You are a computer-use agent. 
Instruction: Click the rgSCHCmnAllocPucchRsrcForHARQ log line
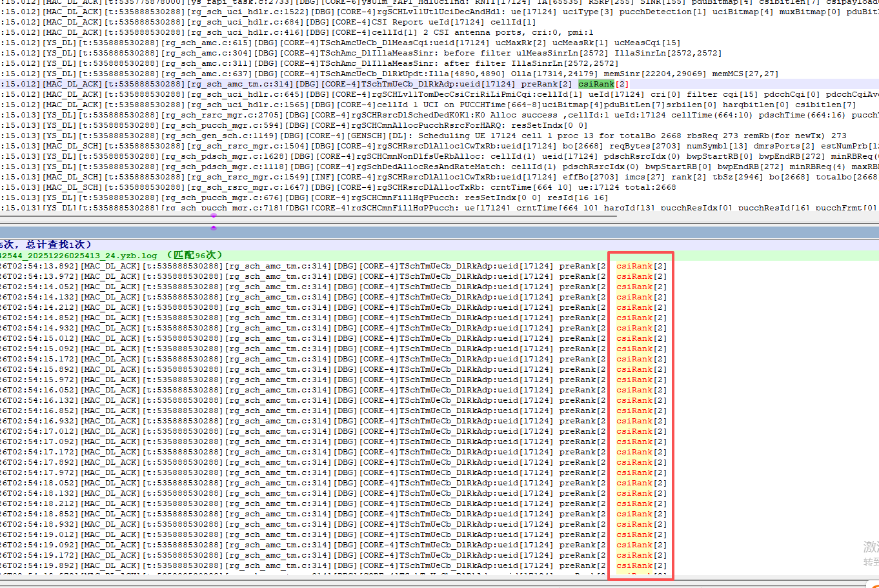(323, 125)
